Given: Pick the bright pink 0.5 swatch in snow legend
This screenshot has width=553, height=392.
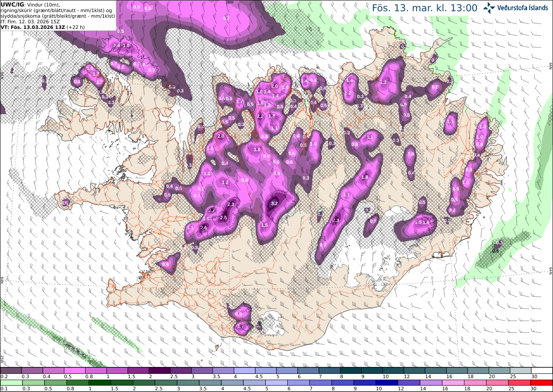Looking at the screenshot, I should pyautogui.click(x=75, y=370).
